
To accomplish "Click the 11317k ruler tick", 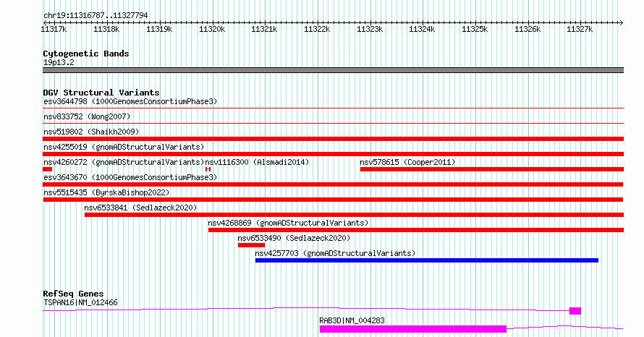I will [x=54, y=29].
